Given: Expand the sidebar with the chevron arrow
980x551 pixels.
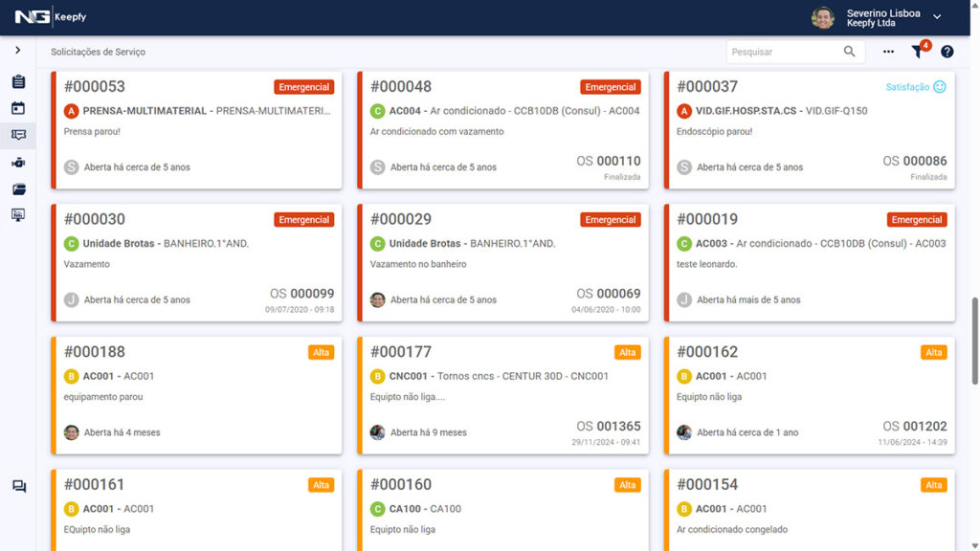Looking at the screenshot, I should pos(18,50).
